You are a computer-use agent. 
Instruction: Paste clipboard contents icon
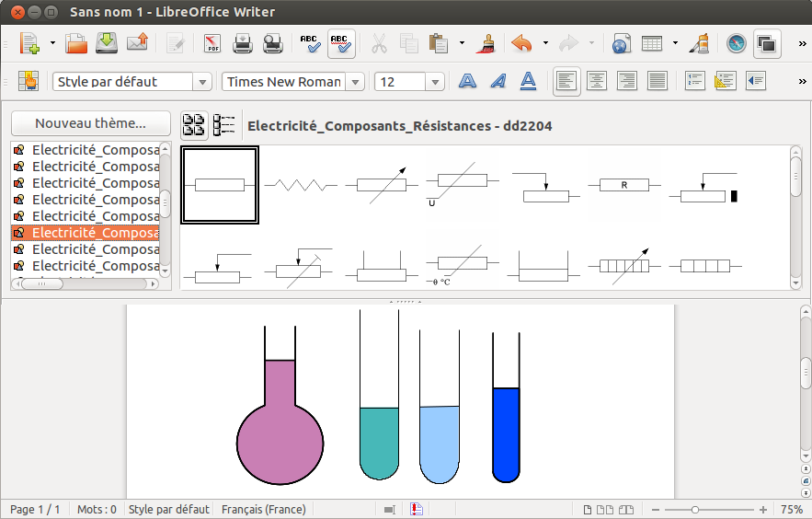point(439,43)
